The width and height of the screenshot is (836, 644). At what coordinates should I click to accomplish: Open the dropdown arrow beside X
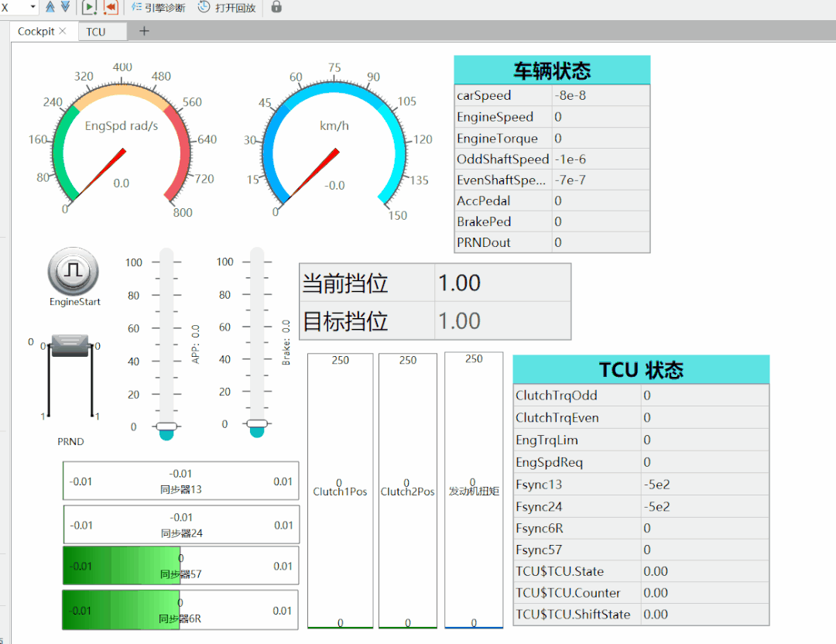(x=33, y=7)
